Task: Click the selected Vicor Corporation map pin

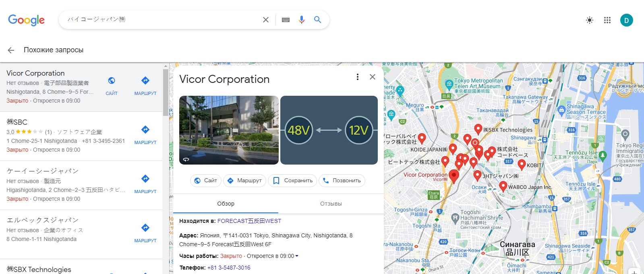Action: [x=454, y=176]
